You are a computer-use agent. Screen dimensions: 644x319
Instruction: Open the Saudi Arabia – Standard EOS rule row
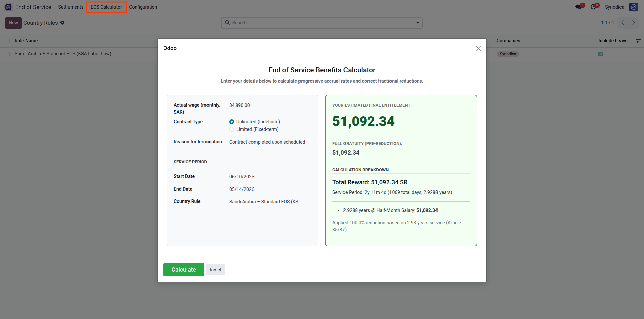click(63, 54)
